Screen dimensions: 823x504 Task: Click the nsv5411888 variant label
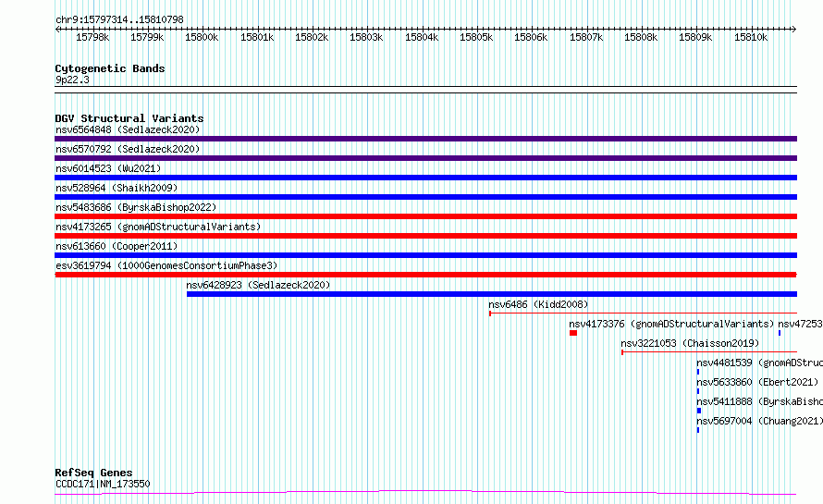759,401
